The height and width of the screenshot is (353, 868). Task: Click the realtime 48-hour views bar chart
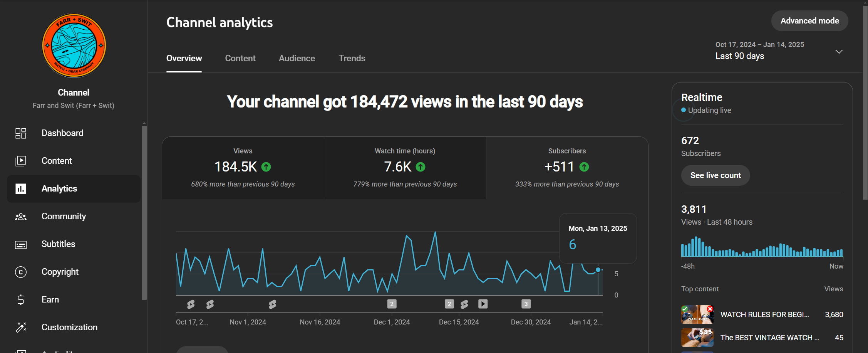click(762, 247)
